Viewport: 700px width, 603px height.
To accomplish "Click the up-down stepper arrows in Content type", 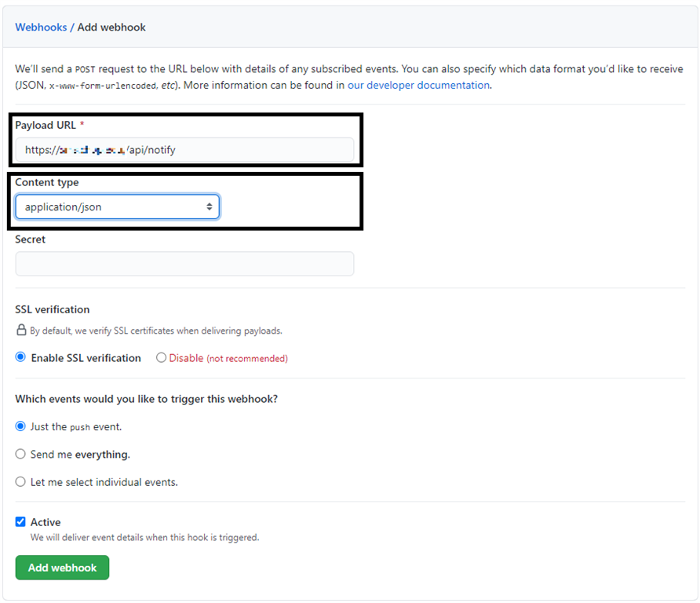I will (x=210, y=206).
